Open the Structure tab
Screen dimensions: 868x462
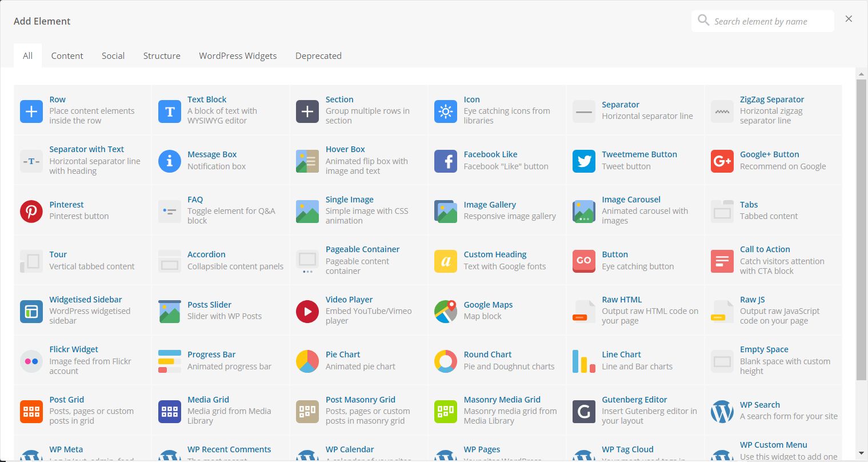(x=162, y=55)
